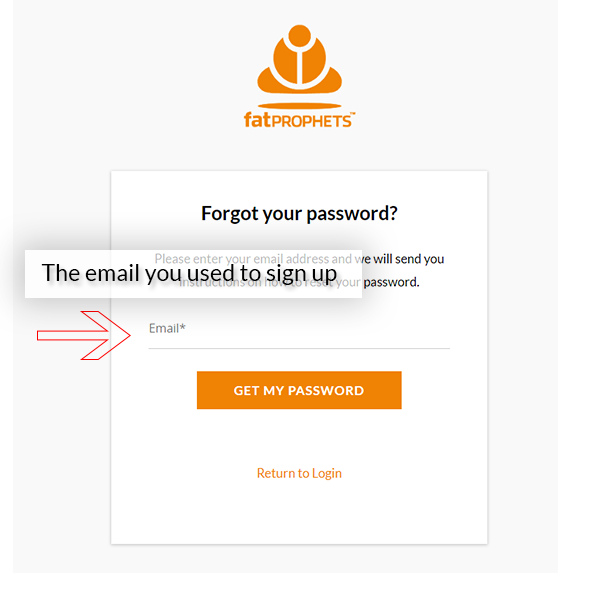
Task: Click the round head of the logo figure
Action: coord(300,36)
